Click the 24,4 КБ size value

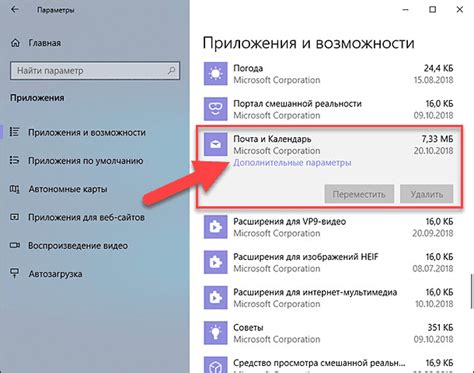(438, 68)
